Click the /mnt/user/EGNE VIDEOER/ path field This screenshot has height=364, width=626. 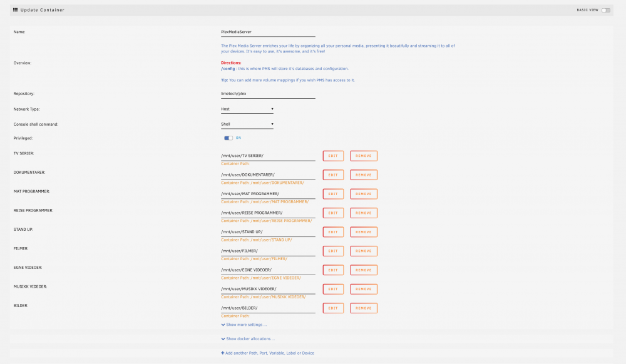[x=268, y=270]
